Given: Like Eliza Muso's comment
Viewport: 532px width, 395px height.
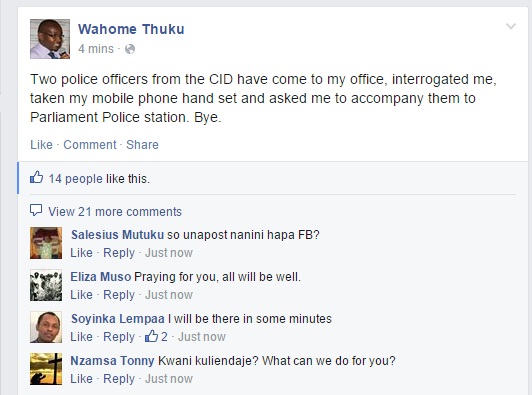Looking at the screenshot, I should pyautogui.click(x=81, y=295).
